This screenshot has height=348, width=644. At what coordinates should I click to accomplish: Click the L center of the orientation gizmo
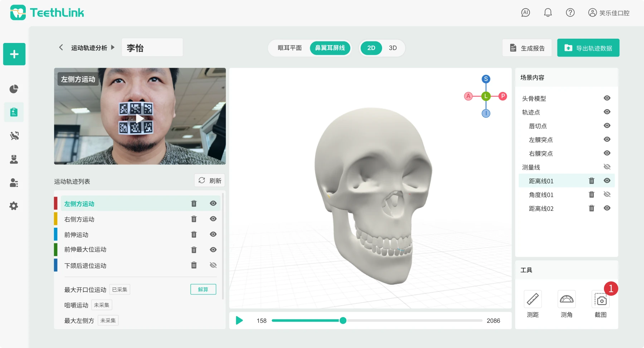[x=486, y=96]
